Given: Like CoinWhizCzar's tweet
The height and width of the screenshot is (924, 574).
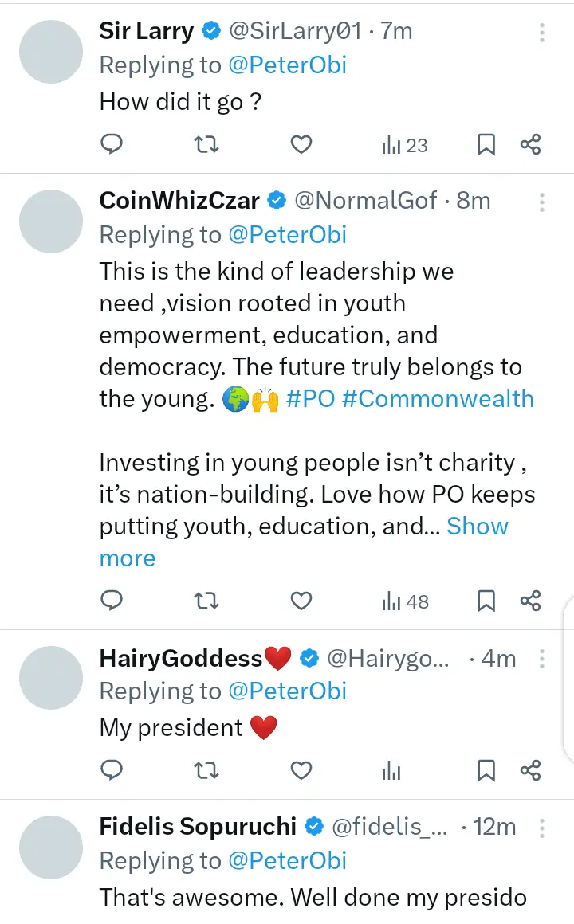Looking at the screenshot, I should [x=301, y=601].
